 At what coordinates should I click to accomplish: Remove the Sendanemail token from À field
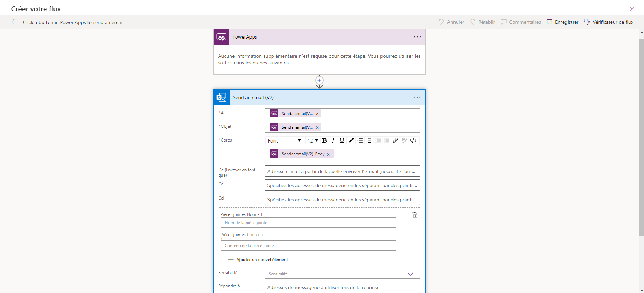pos(317,114)
